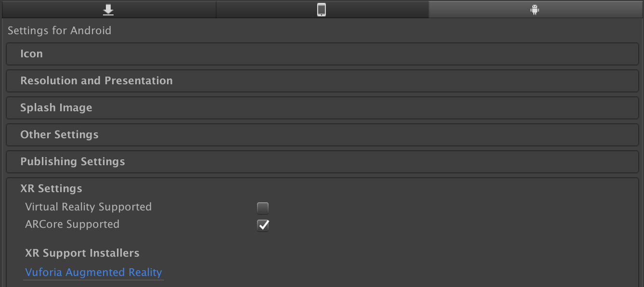Image resolution: width=644 pixels, height=287 pixels.
Task: Switch to the iOS settings tab
Action: pyautogui.click(x=322, y=9)
